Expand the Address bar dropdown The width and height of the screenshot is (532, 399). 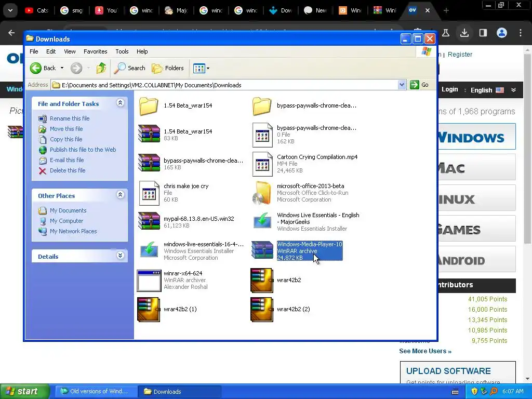pos(402,85)
